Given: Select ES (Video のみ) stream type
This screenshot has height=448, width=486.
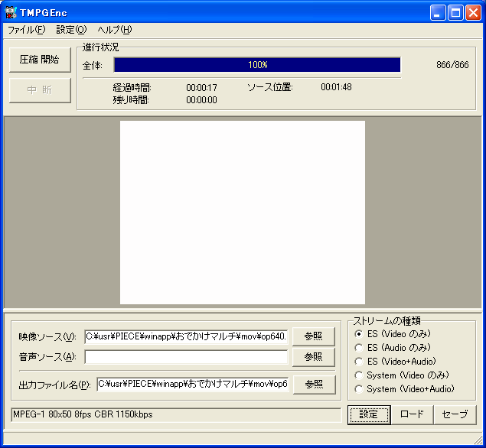Looking at the screenshot, I should 393,334.
